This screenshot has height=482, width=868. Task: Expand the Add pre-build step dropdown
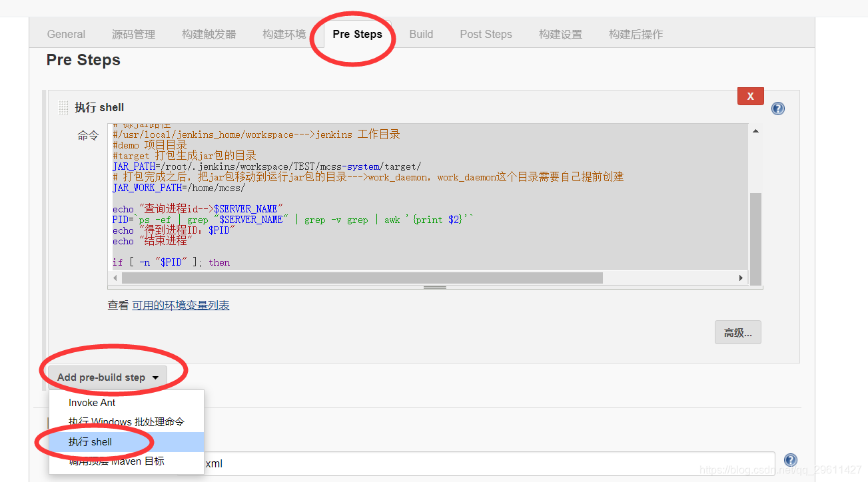[x=107, y=377]
